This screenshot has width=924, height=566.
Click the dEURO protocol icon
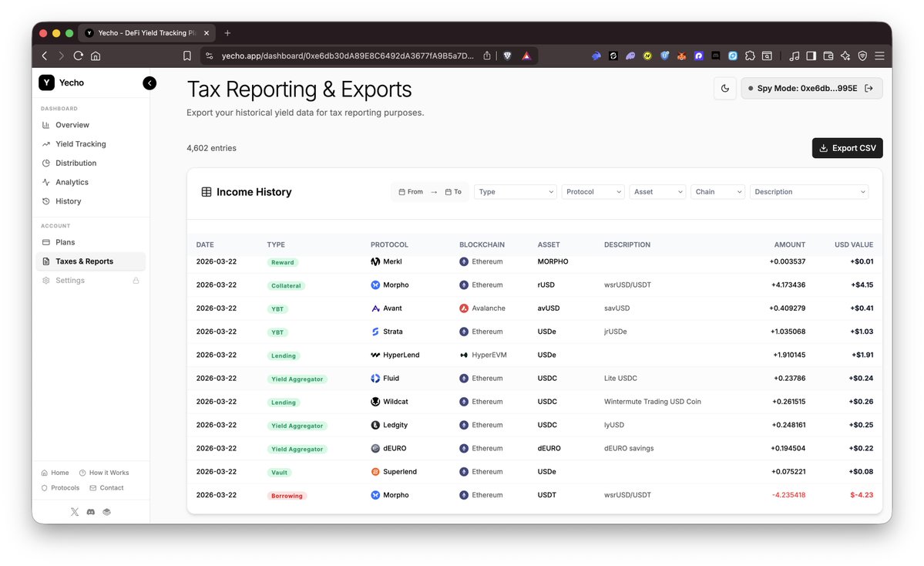point(375,449)
